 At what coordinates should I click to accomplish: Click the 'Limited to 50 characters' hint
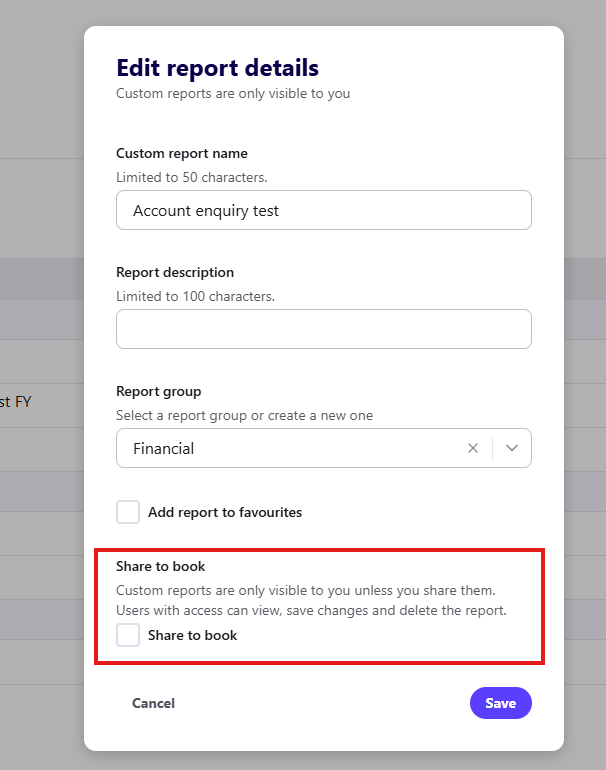click(192, 177)
